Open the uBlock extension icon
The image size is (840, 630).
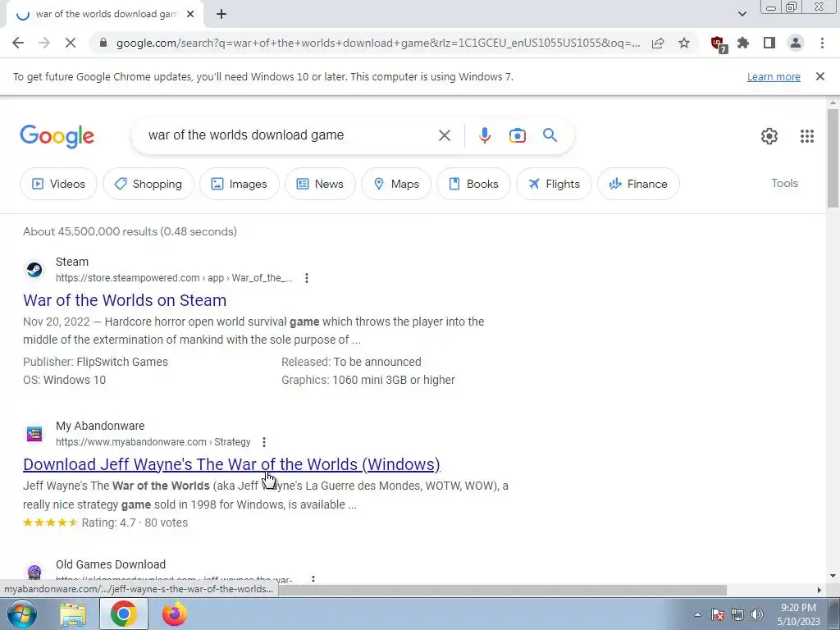[718, 43]
